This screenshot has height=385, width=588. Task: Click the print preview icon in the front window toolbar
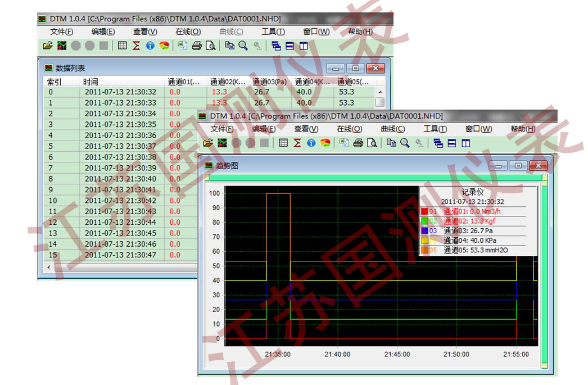[x=372, y=143]
